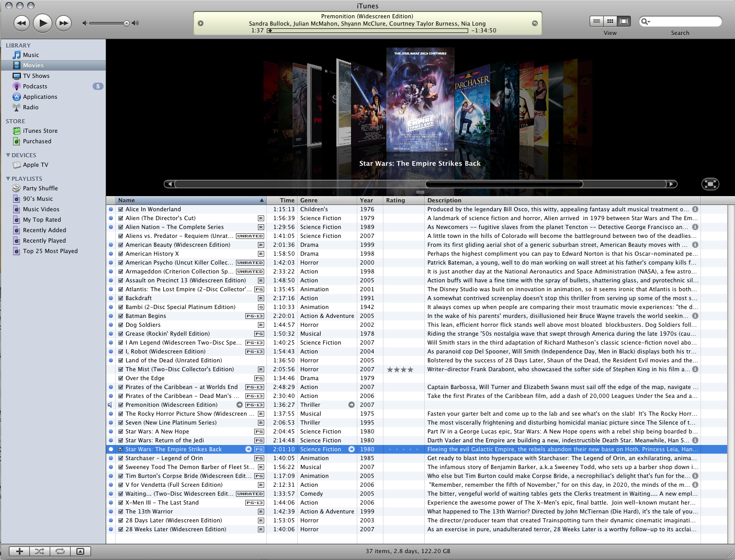Adjust the volume slider knob
Viewport: 735px width, 560px height.
coord(127,23)
